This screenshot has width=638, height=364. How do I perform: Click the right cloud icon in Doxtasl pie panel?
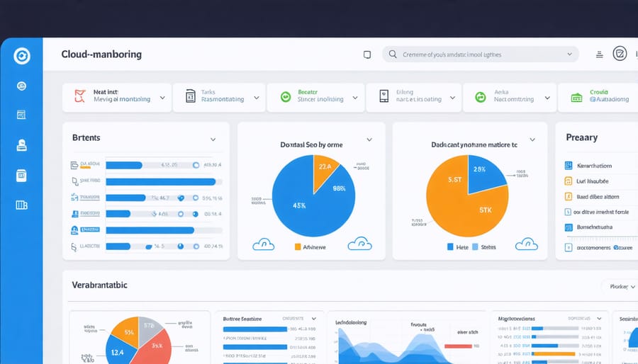point(359,244)
